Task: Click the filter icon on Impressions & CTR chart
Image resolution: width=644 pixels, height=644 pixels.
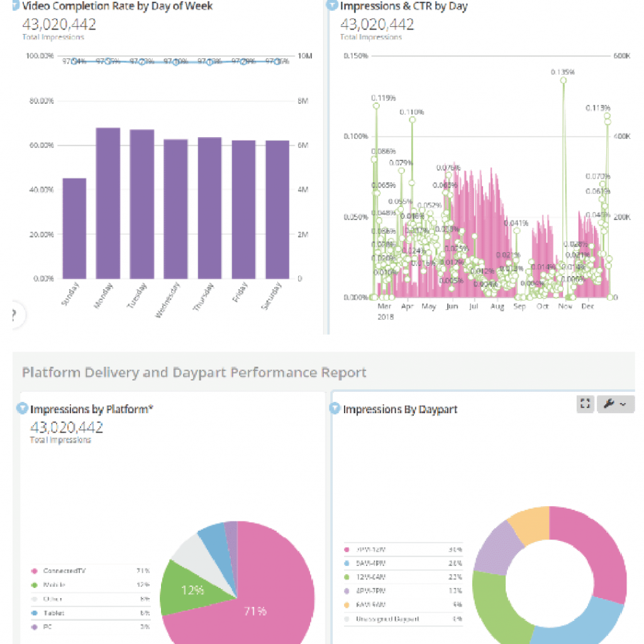Action: pyautogui.click(x=331, y=6)
